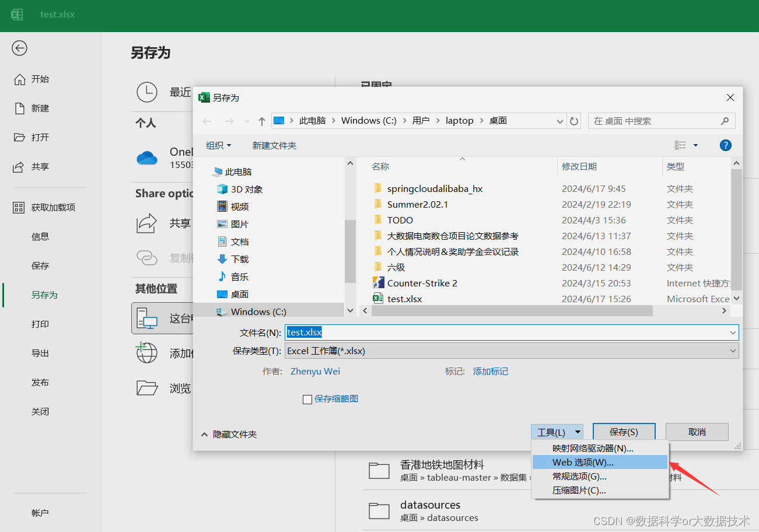The width and height of the screenshot is (759, 532).
Task: Enable the 保存缩略图 checkbox
Action: pyautogui.click(x=307, y=399)
